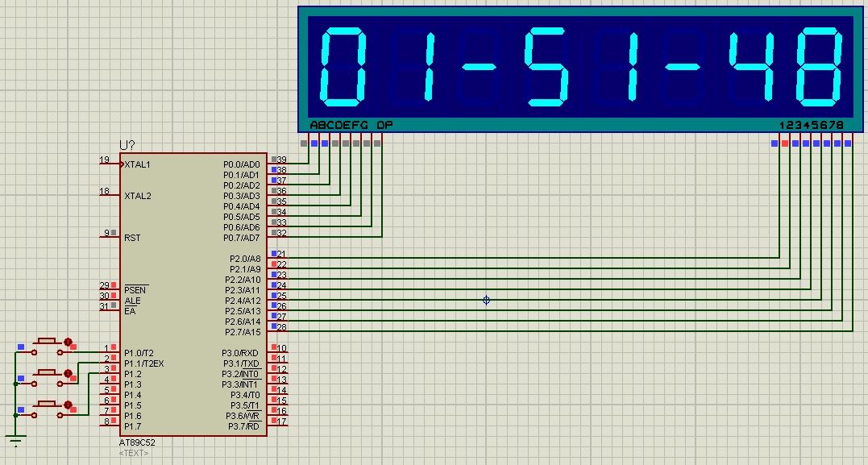The image size is (868, 465).
Task: Click the lit digit 8 on the display
Action: click(820, 66)
